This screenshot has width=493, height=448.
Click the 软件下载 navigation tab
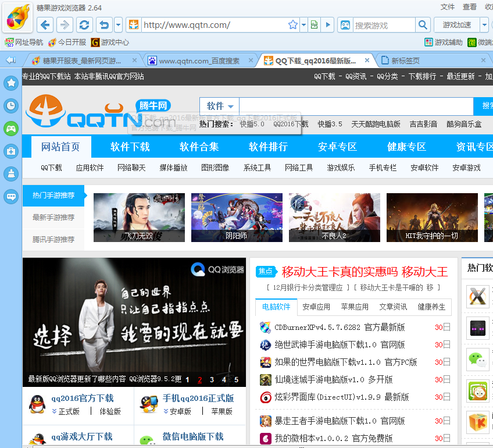tap(130, 147)
